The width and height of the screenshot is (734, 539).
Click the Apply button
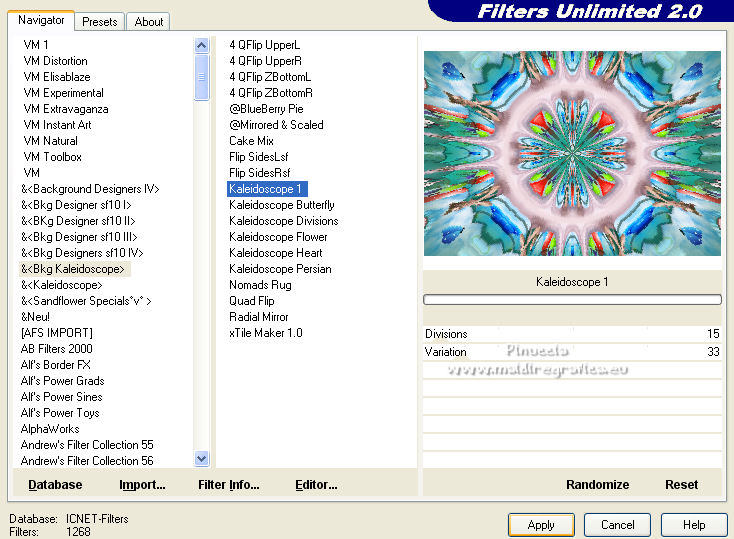(x=541, y=525)
